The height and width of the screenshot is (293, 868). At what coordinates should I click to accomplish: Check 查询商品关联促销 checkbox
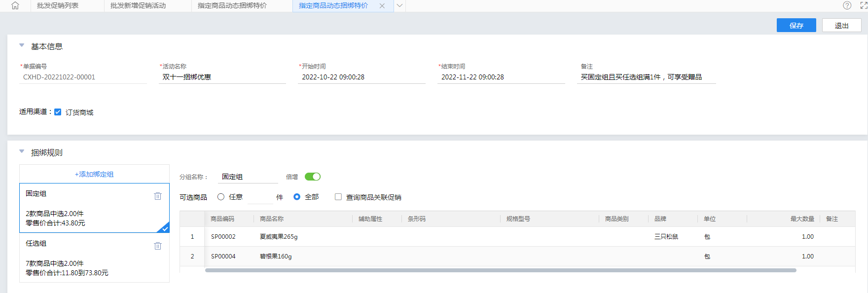click(x=338, y=197)
